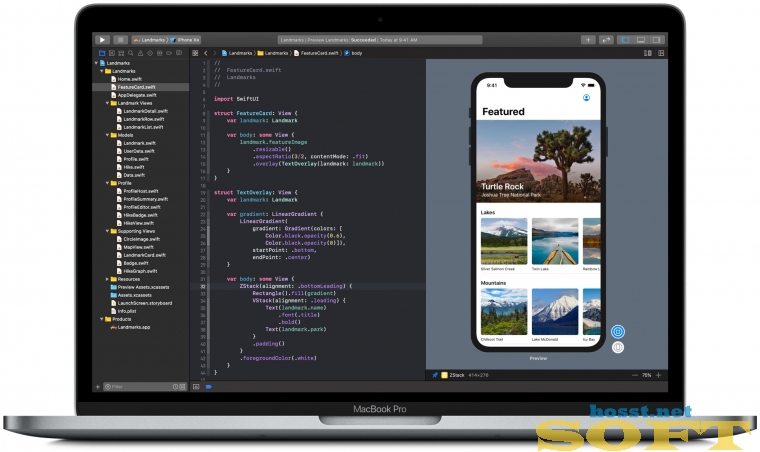
Task: Open the Source Control navigator icon
Action: click(111, 53)
